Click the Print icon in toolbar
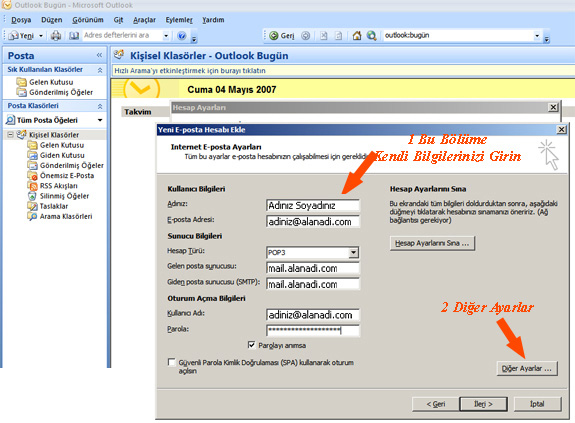The width and height of the screenshot is (575, 423). [x=56, y=36]
